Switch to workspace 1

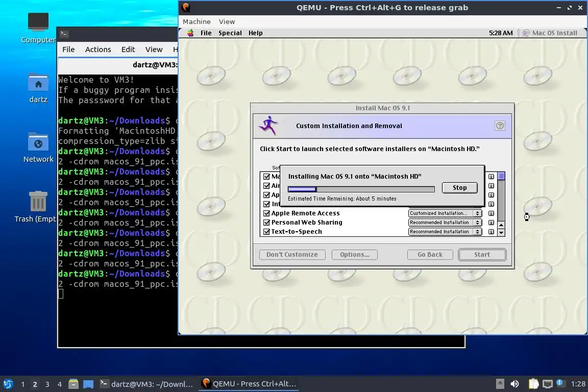[x=23, y=384]
